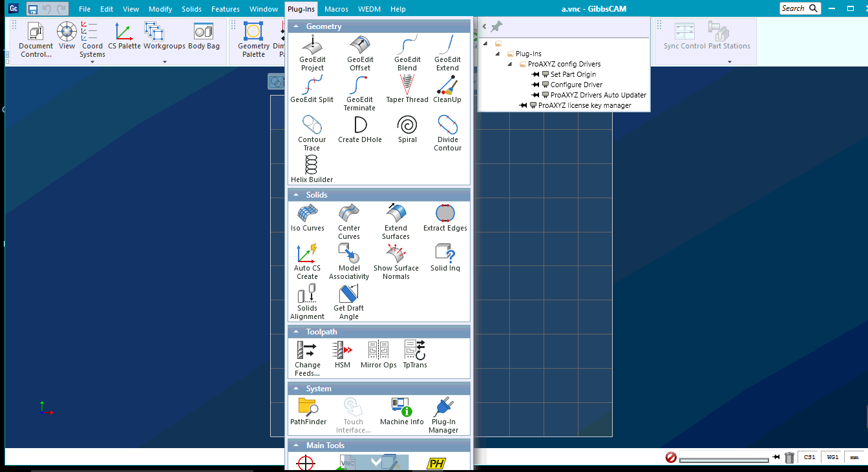Run the CleanUp plug-in
The height and width of the screenshot is (472, 868).
447,89
